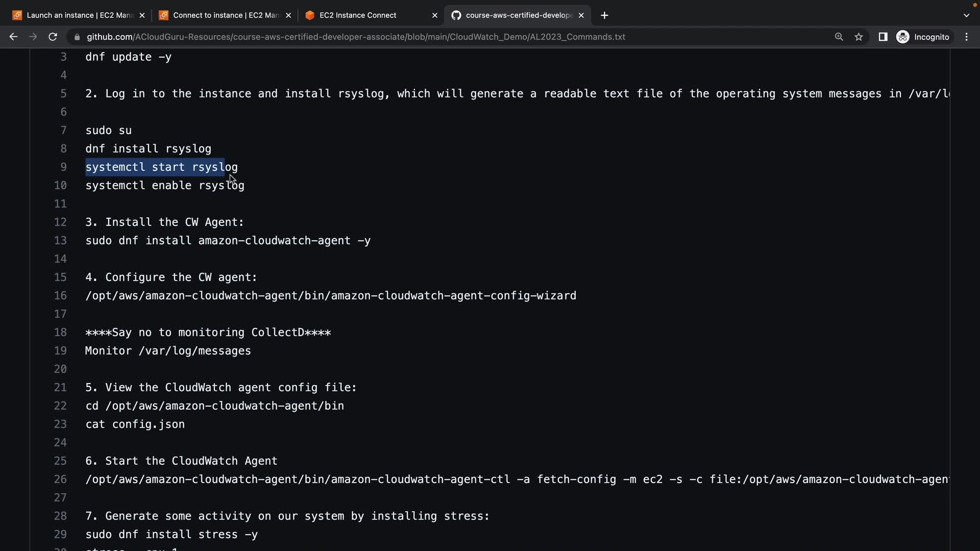The width and height of the screenshot is (980, 551).
Task: Open a new browser tab
Action: point(604,15)
